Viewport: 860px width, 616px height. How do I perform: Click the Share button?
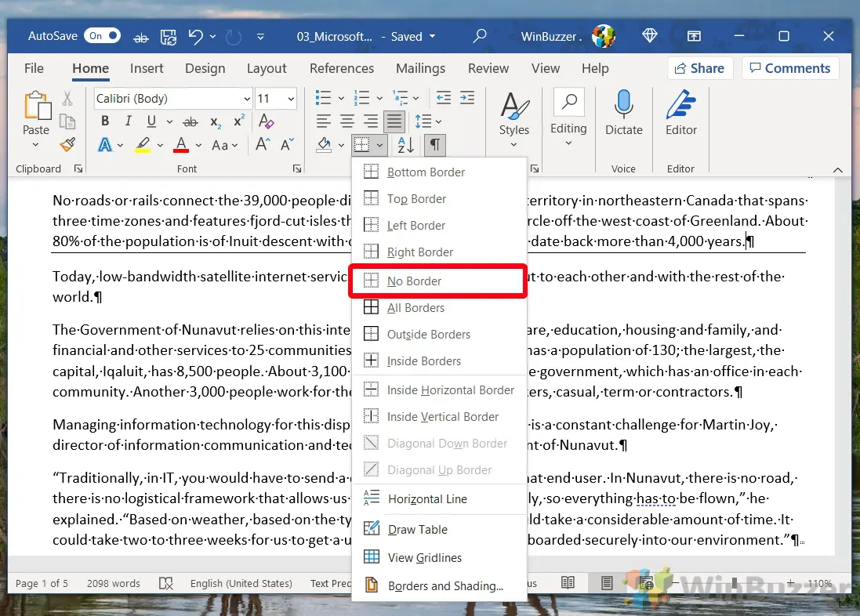(x=700, y=68)
